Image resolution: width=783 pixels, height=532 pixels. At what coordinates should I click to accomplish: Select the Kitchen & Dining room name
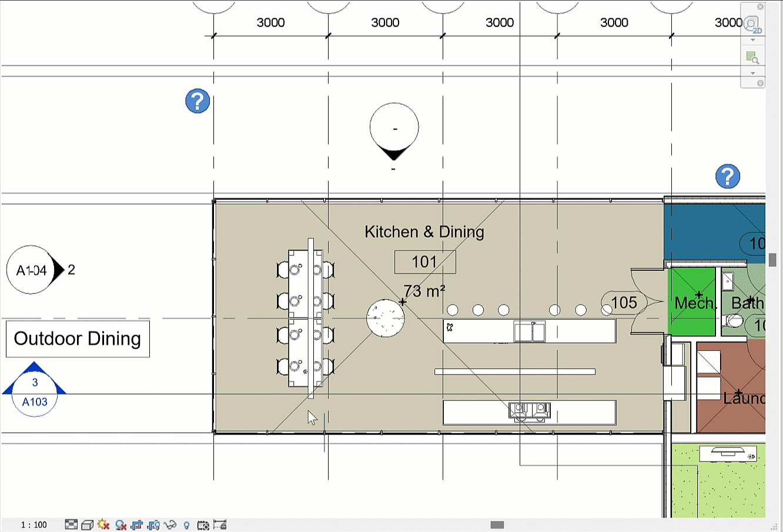(424, 232)
